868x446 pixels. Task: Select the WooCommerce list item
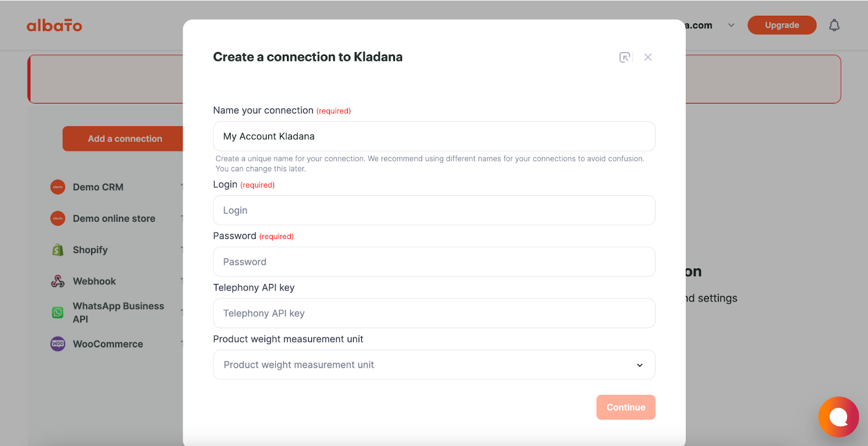point(108,344)
